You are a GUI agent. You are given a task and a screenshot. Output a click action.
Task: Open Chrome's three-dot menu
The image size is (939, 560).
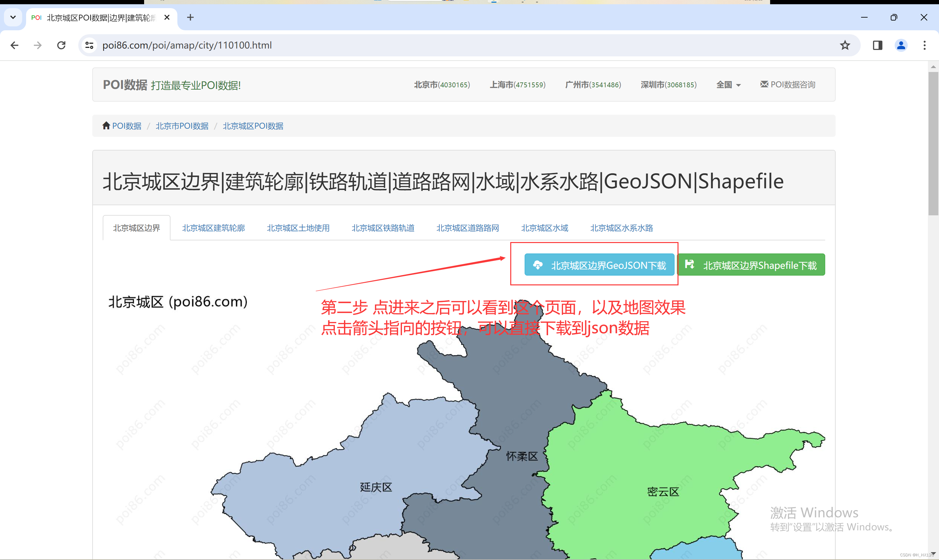tap(924, 45)
